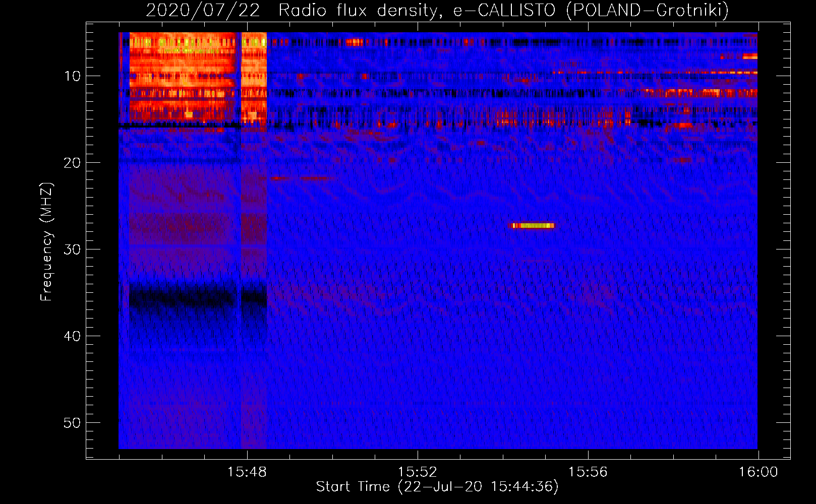This screenshot has width=816, height=504.
Task: Click the "Start Time (22-Jul-20 15:44:36)" axis label
Action: click(x=437, y=487)
